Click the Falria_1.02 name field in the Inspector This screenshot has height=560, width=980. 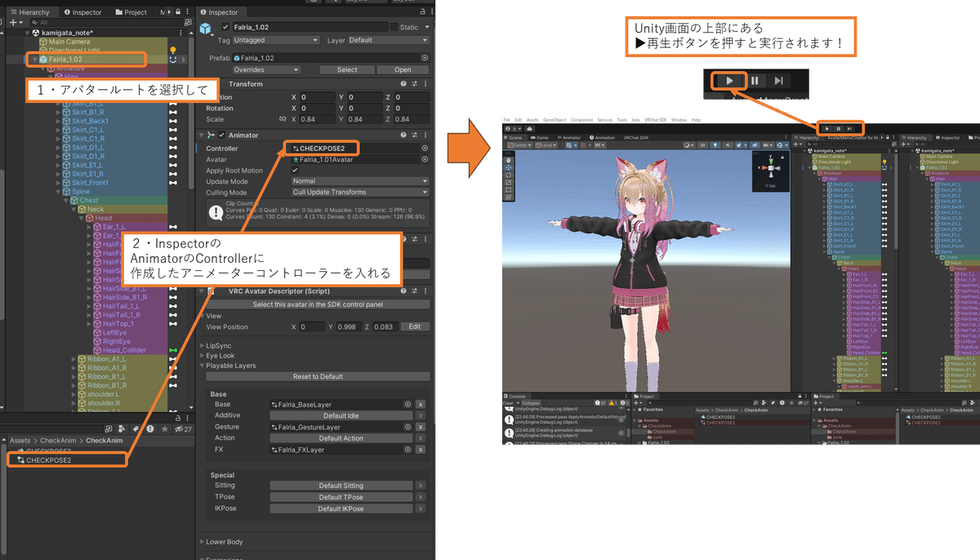coord(310,27)
